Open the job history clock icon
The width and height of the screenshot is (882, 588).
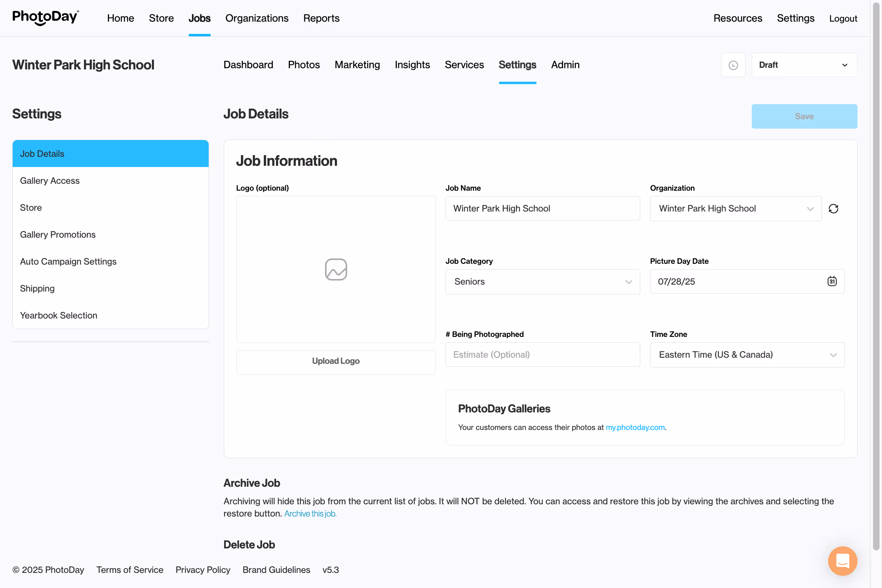click(x=733, y=65)
